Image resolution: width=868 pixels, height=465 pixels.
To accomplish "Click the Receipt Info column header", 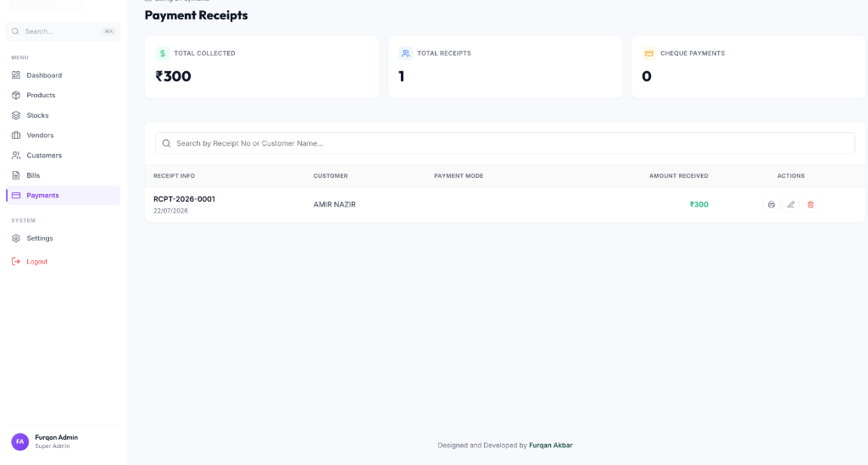I will pyautogui.click(x=174, y=176).
